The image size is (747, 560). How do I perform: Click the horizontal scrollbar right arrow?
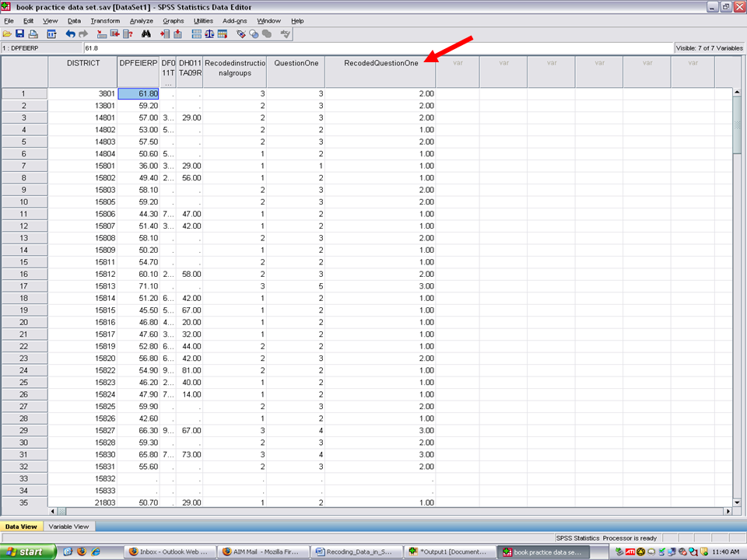pyautogui.click(x=728, y=511)
